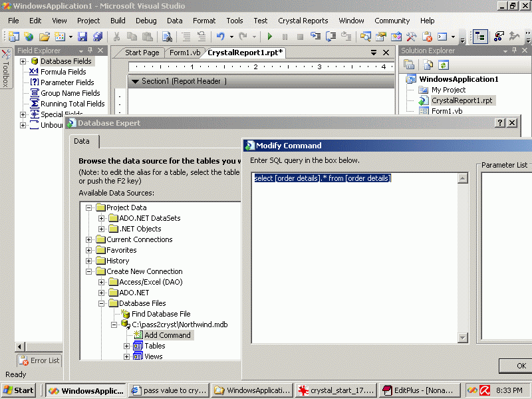
Task: Save the current file with the floppy icon
Action: tap(82, 37)
